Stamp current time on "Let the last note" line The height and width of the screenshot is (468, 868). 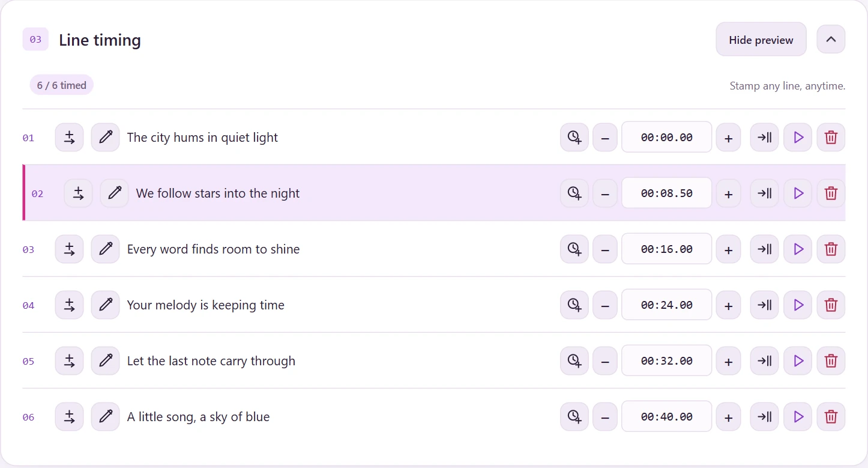(574, 361)
